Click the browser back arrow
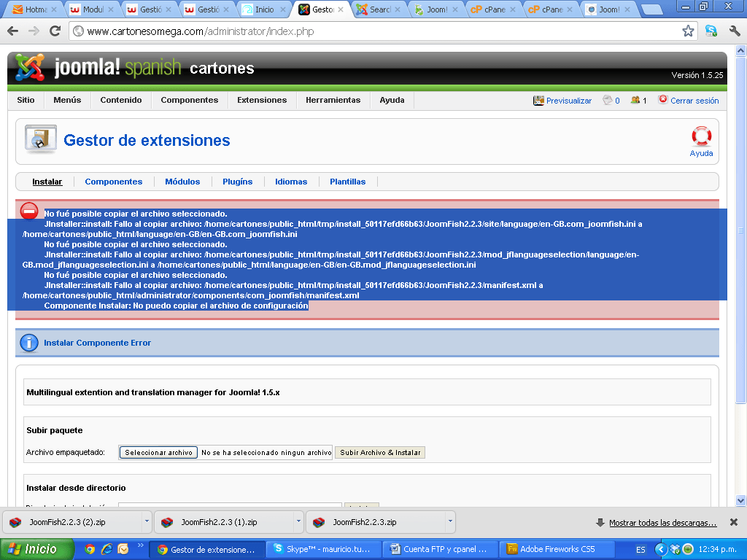Image resolution: width=747 pixels, height=560 pixels. pyautogui.click(x=13, y=31)
